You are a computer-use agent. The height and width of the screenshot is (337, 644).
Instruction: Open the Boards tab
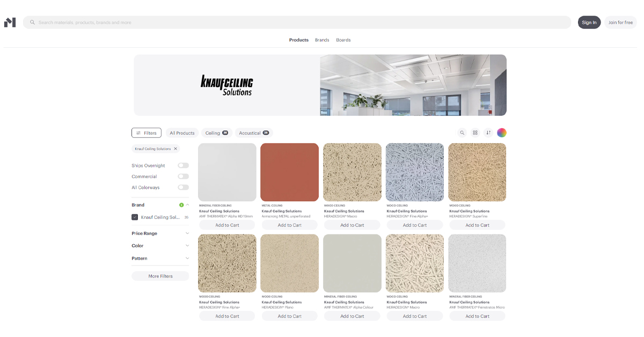343,40
